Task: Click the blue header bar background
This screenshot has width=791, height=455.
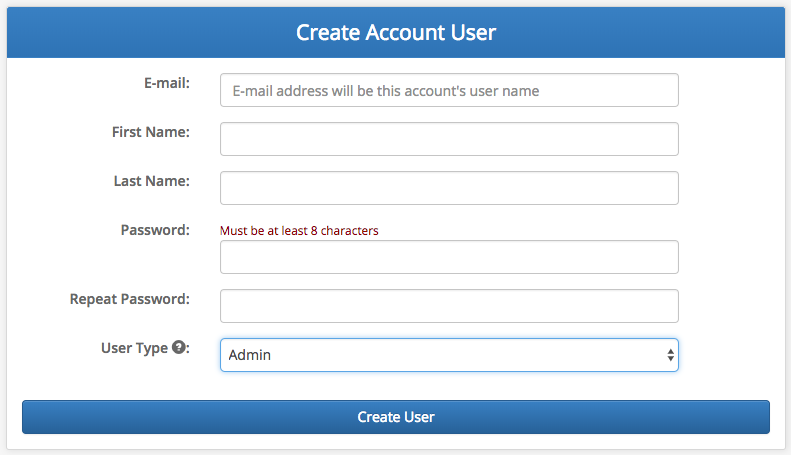Action: tap(151, 32)
